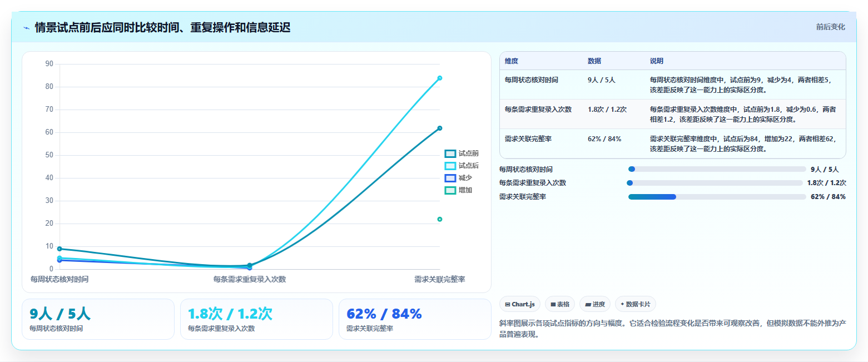Viewport: 868px width, 362px height.
Task: Select the Chart.js tag
Action: coord(520,304)
